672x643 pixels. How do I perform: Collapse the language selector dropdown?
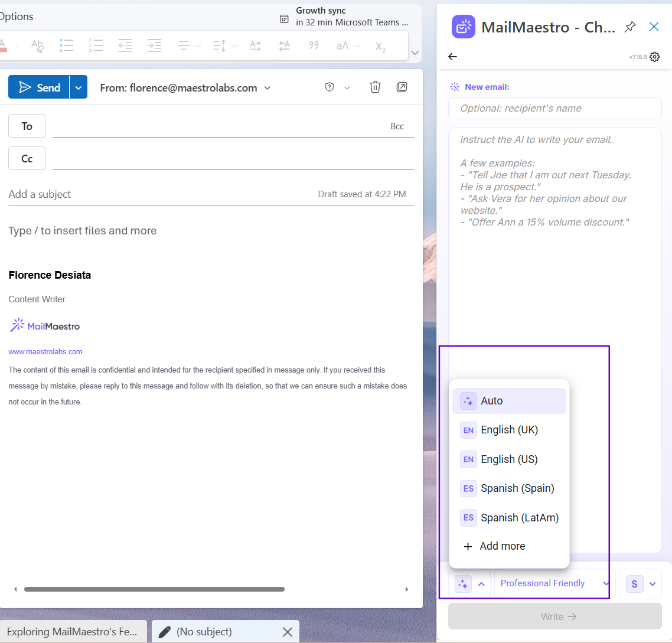471,584
